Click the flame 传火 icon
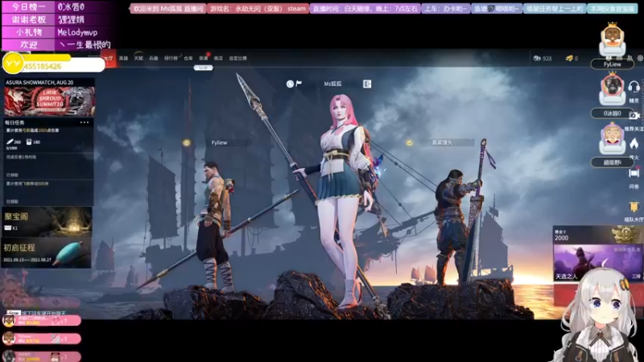Viewport: 644px width, 362px height. tap(634, 144)
